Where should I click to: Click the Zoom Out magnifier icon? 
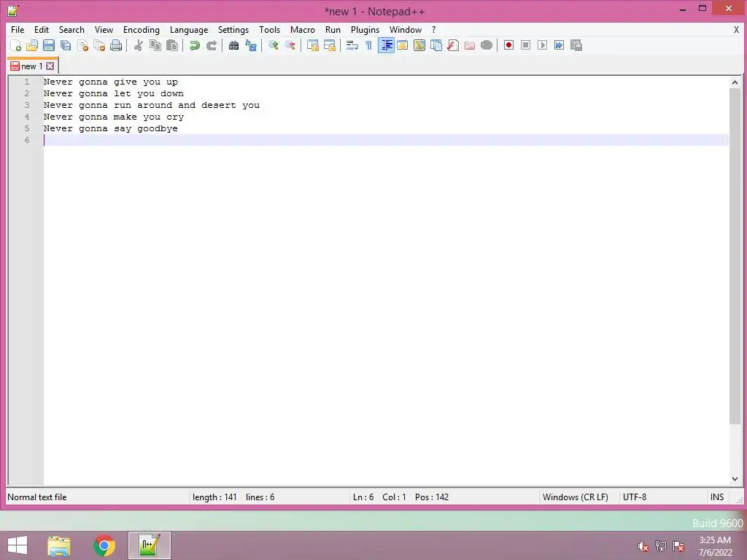point(290,45)
